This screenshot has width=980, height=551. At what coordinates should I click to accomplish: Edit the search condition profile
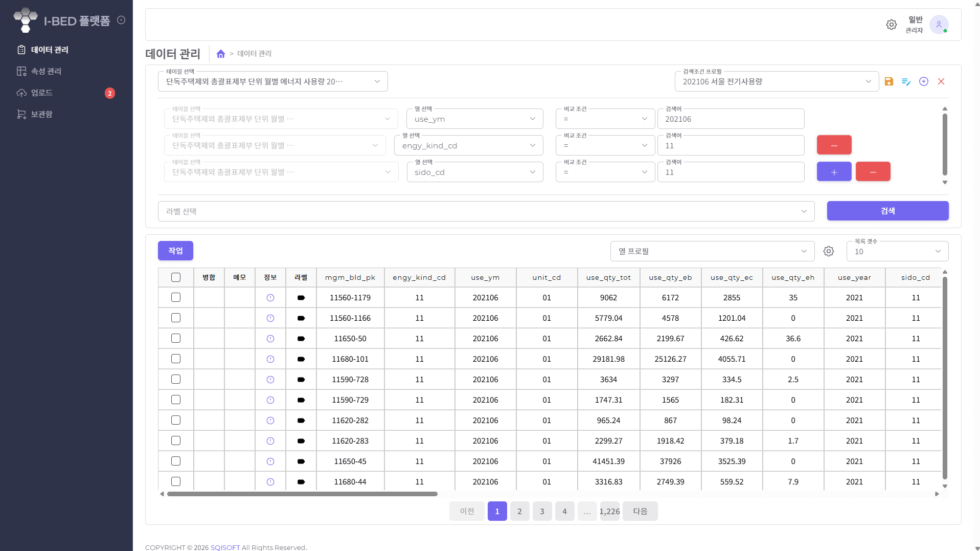pyautogui.click(x=906, y=81)
